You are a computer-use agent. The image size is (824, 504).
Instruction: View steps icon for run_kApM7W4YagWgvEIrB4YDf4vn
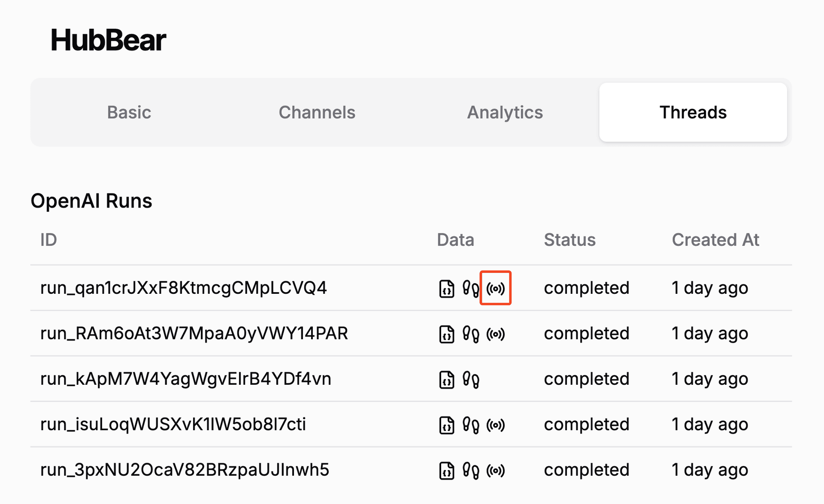(471, 379)
